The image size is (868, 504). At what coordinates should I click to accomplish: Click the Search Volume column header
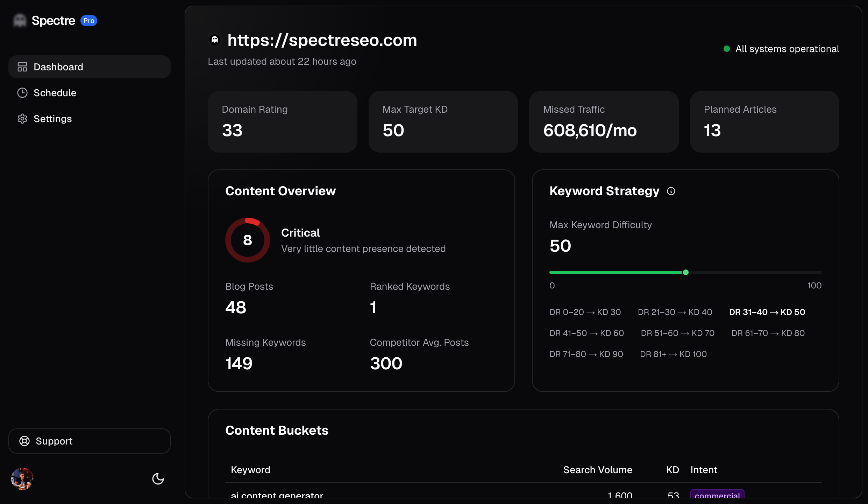(x=597, y=470)
